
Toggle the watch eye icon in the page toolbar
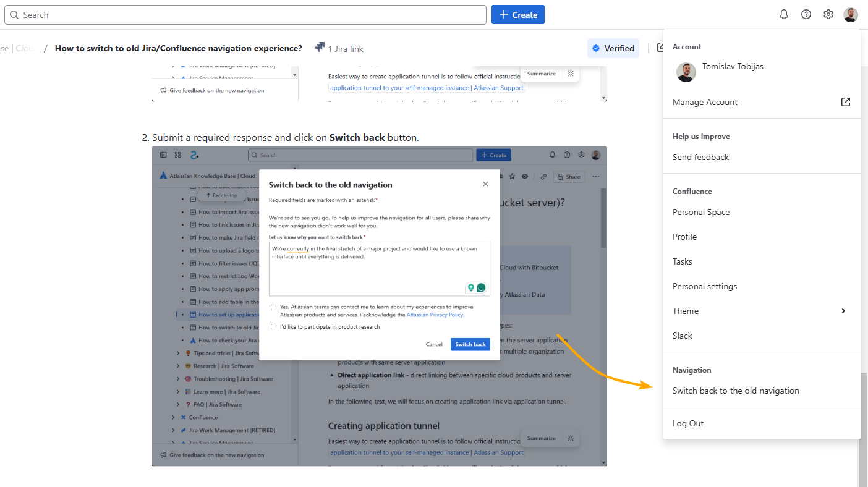click(x=524, y=176)
